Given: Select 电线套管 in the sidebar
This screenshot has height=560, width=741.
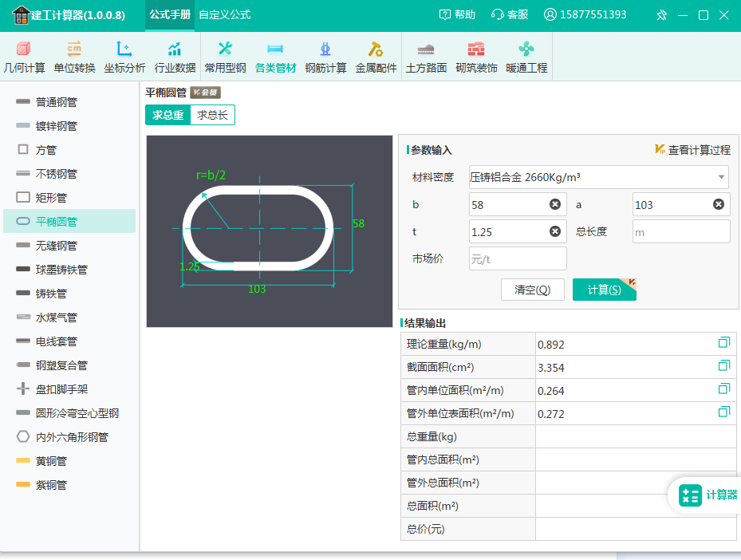Looking at the screenshot, I should click(x=69, y=341).
